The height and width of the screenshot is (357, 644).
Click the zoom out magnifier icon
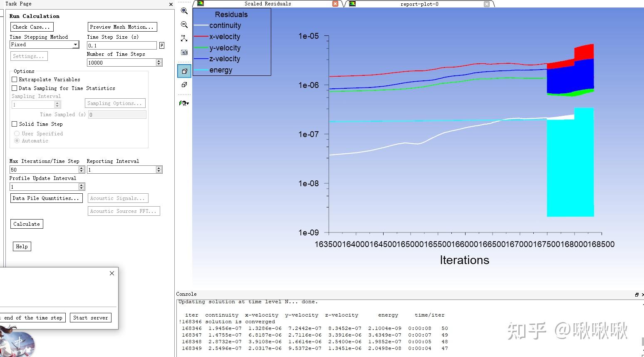coord(184,25)
